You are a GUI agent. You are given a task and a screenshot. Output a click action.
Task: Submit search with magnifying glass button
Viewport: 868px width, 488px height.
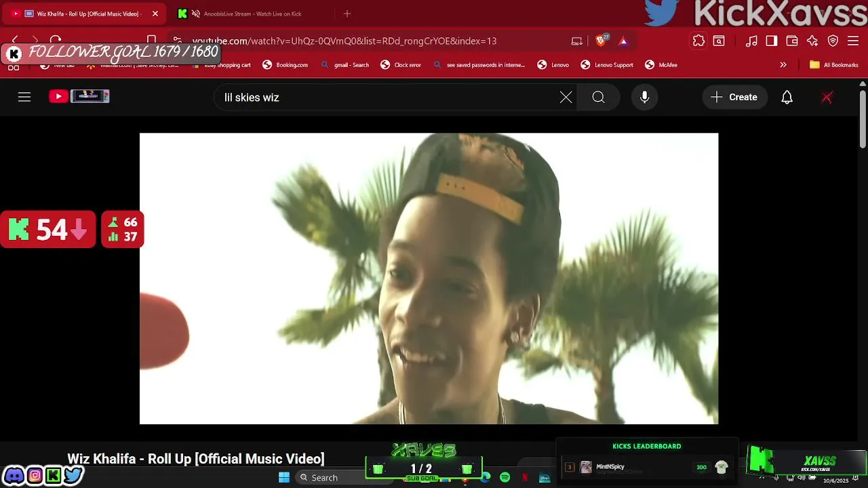[598, 98]
